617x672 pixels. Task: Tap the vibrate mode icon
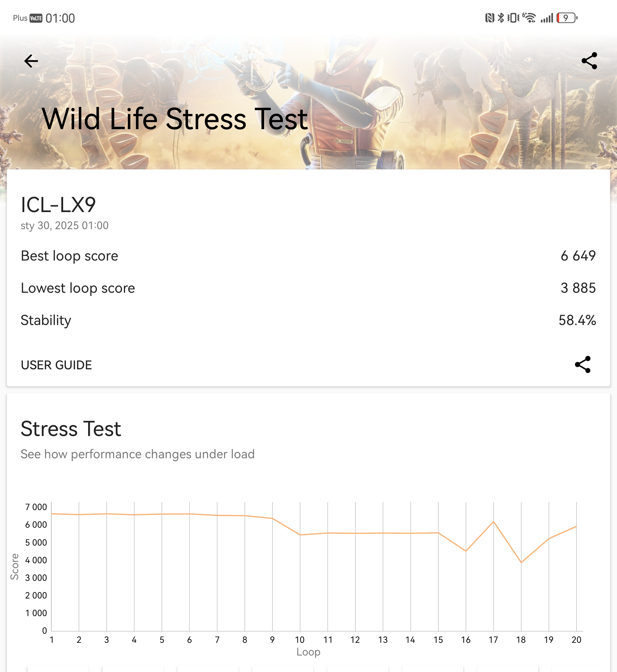(513, 18)
